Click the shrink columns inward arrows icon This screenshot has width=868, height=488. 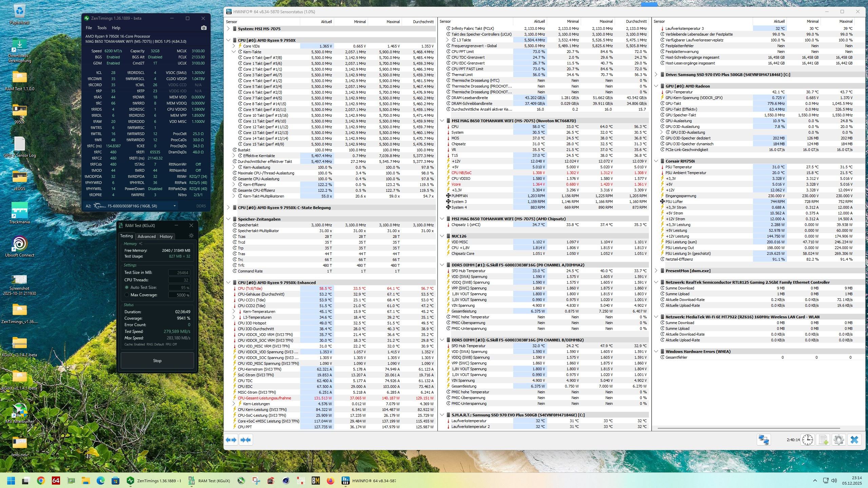pos(246,440)
